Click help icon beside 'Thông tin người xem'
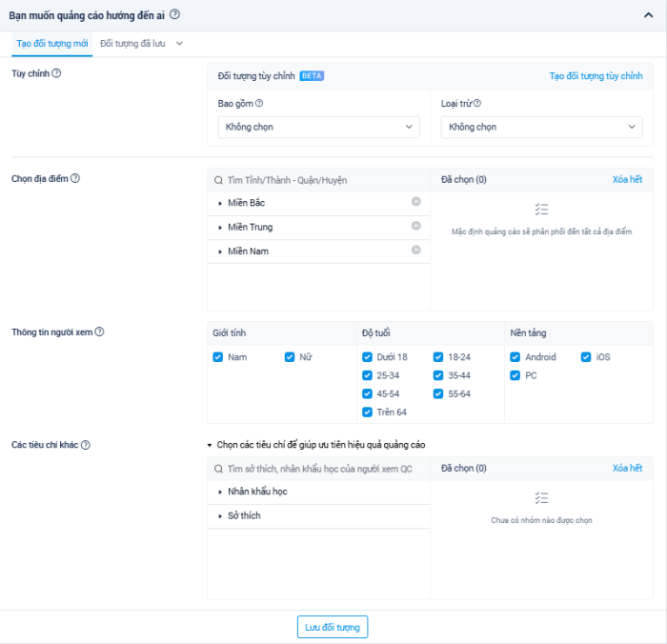Image resolution: width=667 pixels, height=644 pixels. [x=99, y=332]
